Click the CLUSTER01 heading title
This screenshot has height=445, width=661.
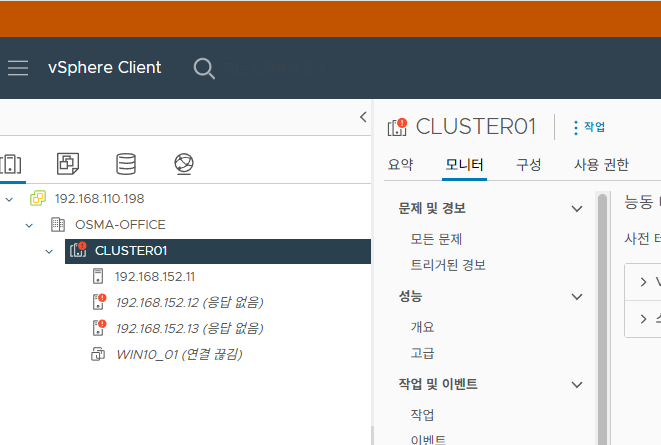tap(476, 126)
